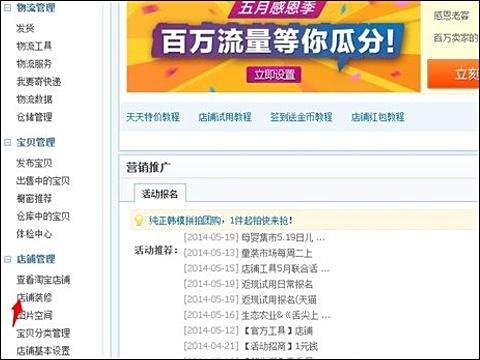Screen dimensions: 480x360
Task: Open 仓库中的宝贝 page
Action: [x=43, y=216]
